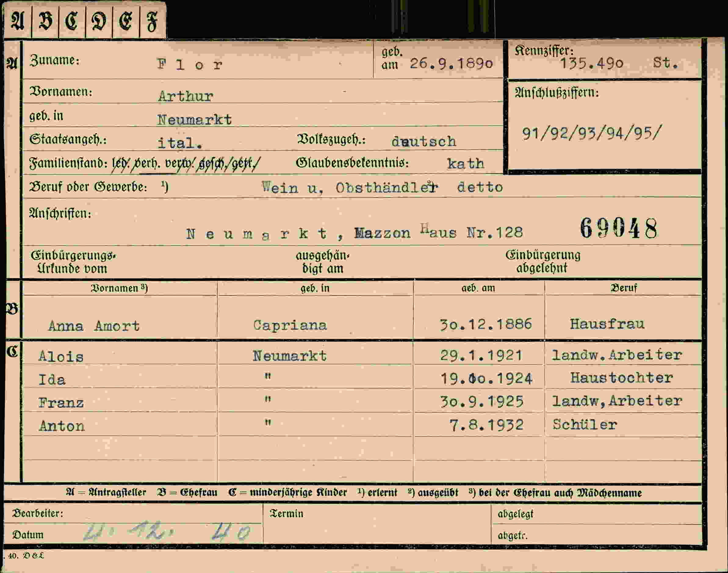The height and width of the screenshot is (573, 728).
Task: Click the legend text 'A = Antragsteller'
Action: [106, 492]
